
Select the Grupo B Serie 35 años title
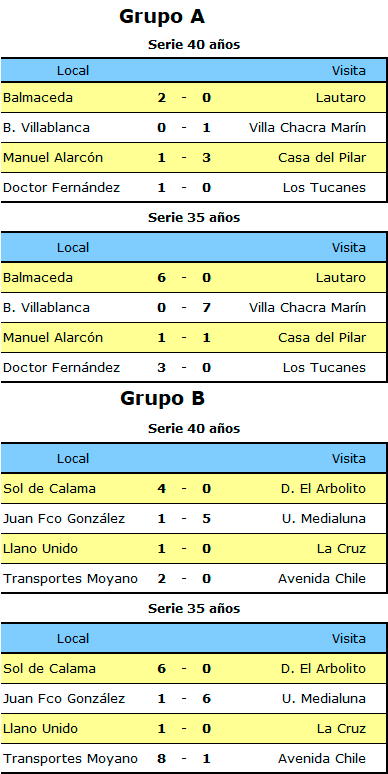coord(194,609)
